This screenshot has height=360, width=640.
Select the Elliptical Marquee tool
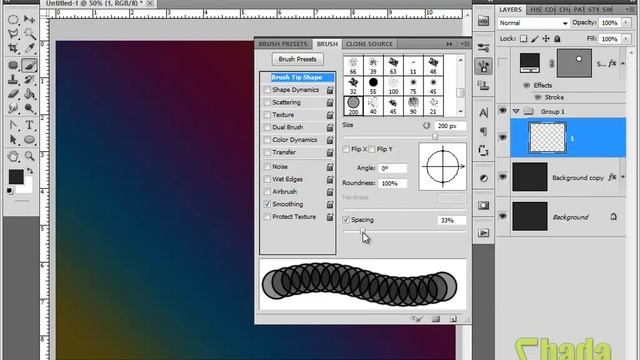click(13, 19)
